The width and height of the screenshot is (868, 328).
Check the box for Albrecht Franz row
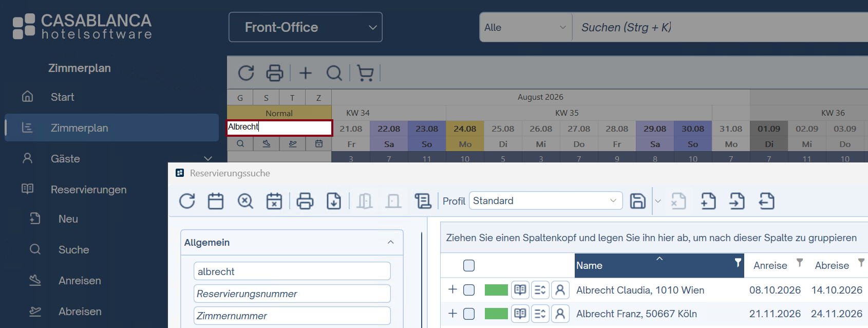(x=469, y=314)
